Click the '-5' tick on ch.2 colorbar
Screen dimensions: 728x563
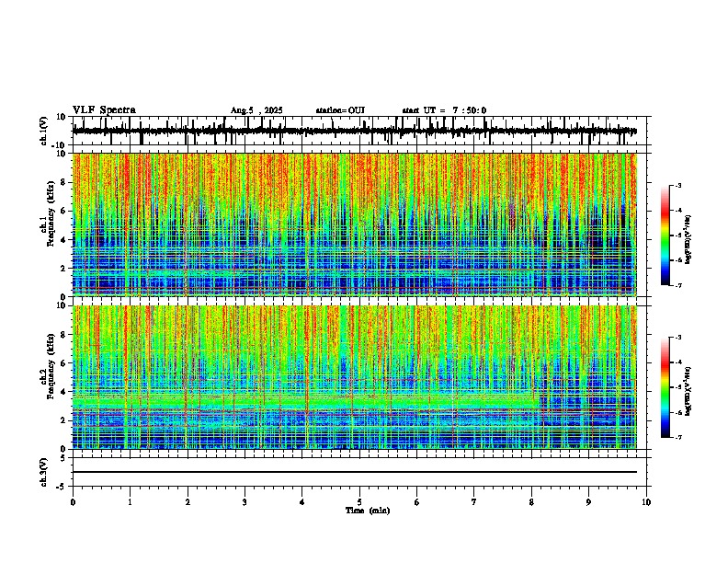(678, 387)
